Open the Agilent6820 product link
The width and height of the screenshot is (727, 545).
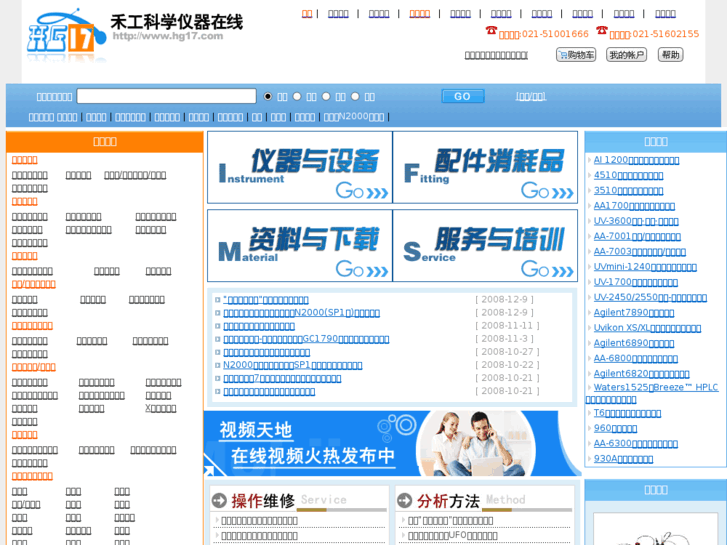[x=641, y=374]
